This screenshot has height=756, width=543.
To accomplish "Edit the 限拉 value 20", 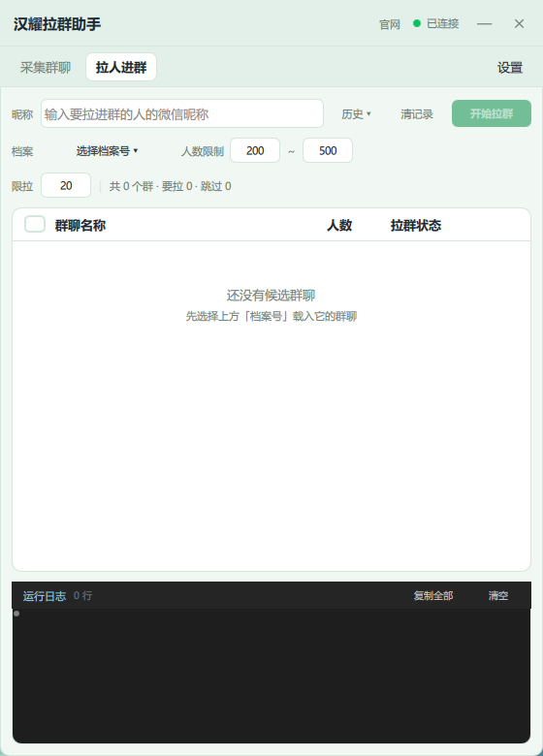I will pos(66,185).
